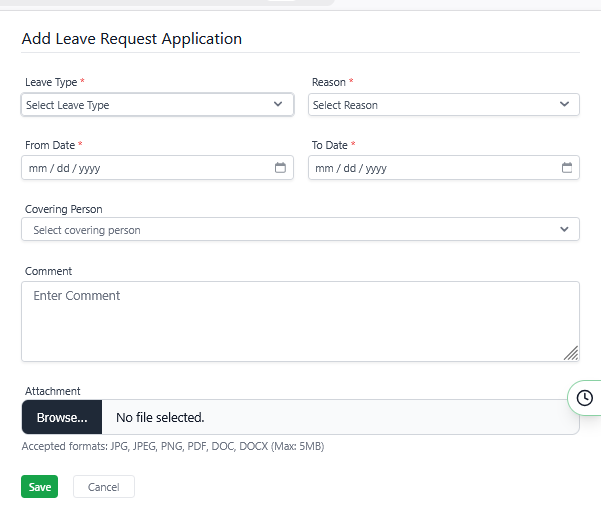Open the Select Reason dropdown
The image size is (601, 507).
click(444, 105)
